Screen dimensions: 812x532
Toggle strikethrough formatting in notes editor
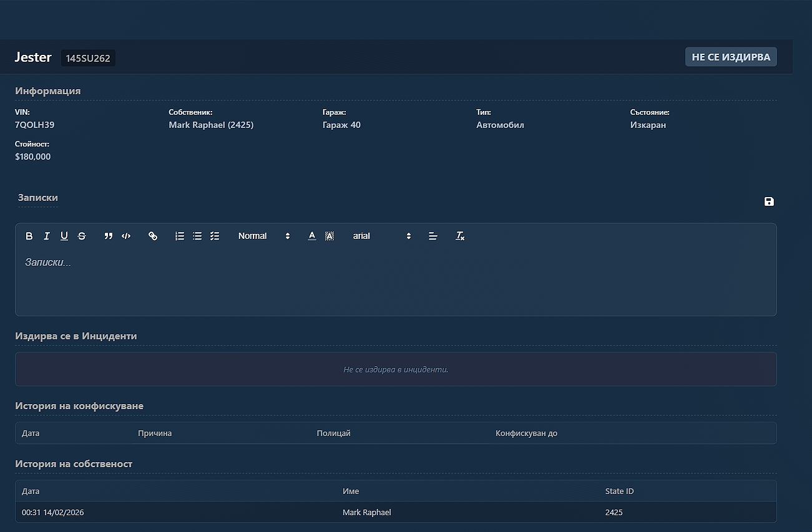82,236
